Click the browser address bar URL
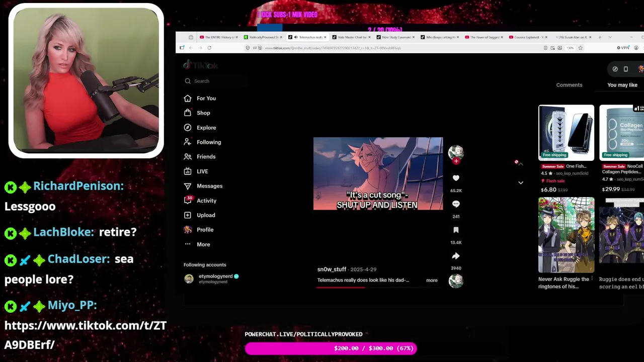This screenshot has width=644, height=362. 333,48
